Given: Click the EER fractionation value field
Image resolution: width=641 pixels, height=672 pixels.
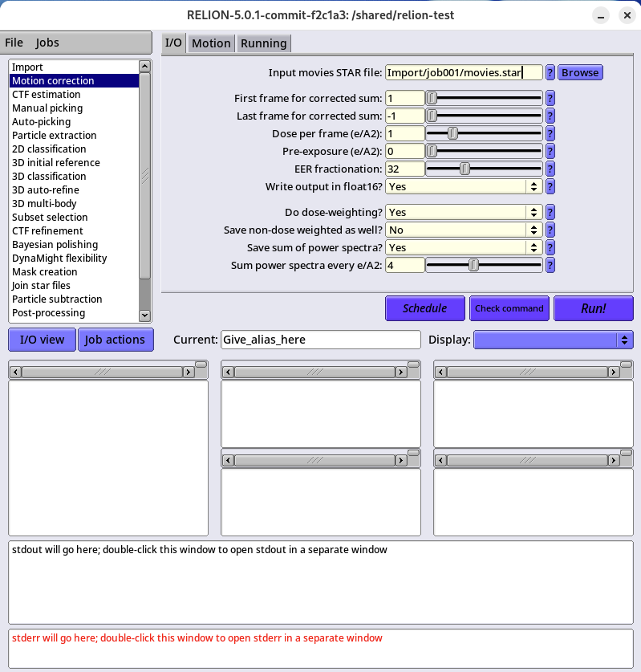Looking at the screenshot, I should (405, 169).
